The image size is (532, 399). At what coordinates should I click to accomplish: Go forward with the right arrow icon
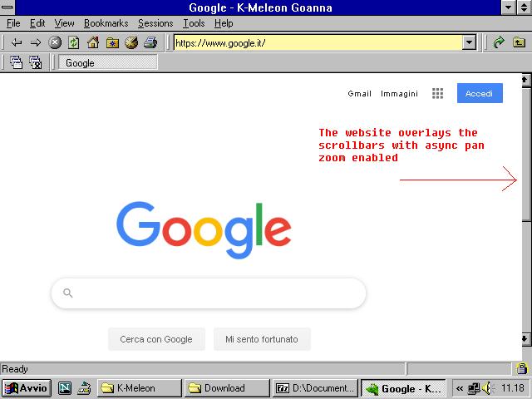(x=35, y=42)
